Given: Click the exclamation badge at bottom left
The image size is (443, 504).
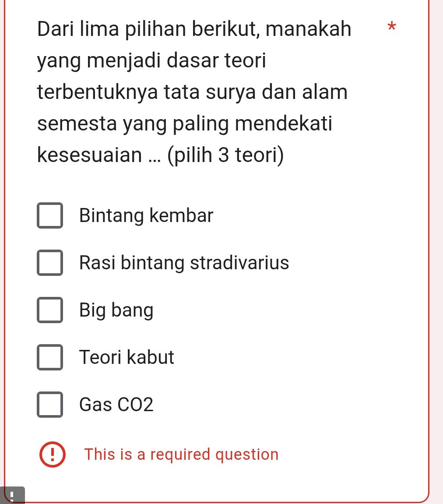Looking at the screenshot, I should 12,495.
